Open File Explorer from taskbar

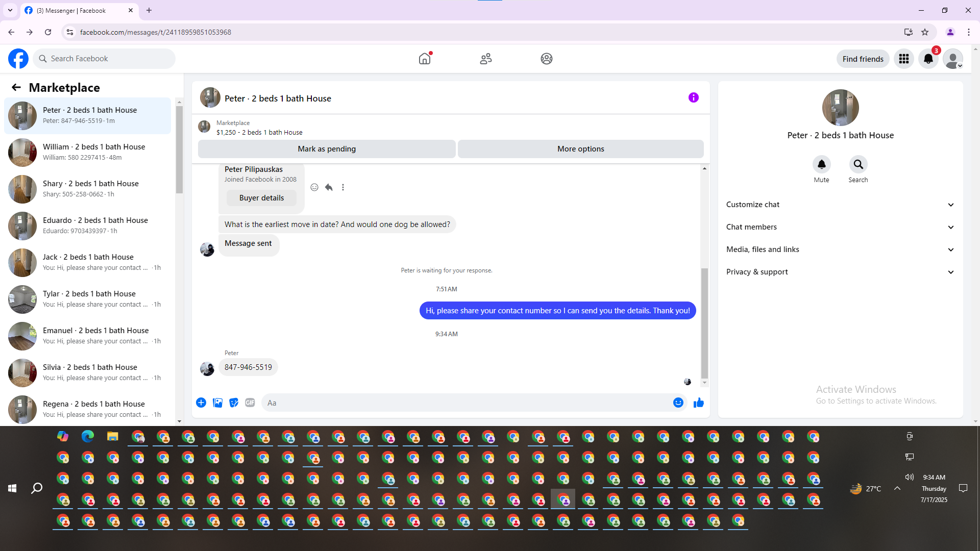[113, 436]
